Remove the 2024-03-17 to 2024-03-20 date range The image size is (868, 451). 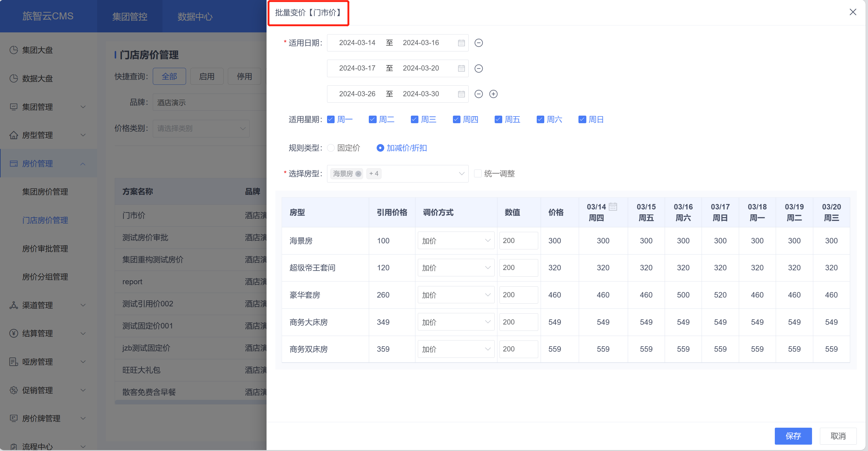479,68
